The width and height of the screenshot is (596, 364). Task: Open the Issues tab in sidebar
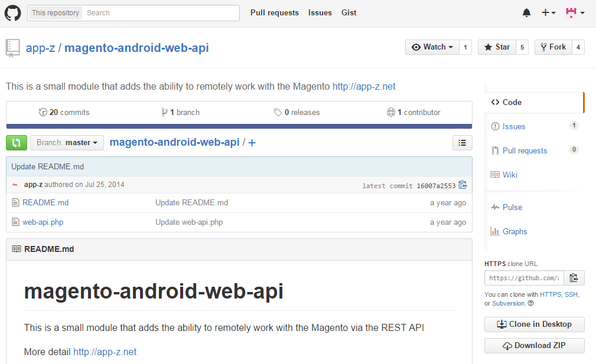513,126
